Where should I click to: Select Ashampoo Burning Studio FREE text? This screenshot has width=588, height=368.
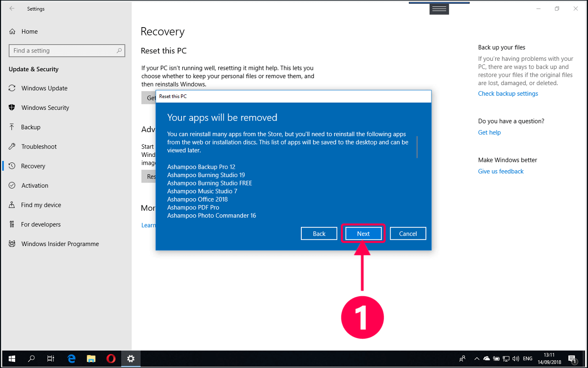coord(209,183)
